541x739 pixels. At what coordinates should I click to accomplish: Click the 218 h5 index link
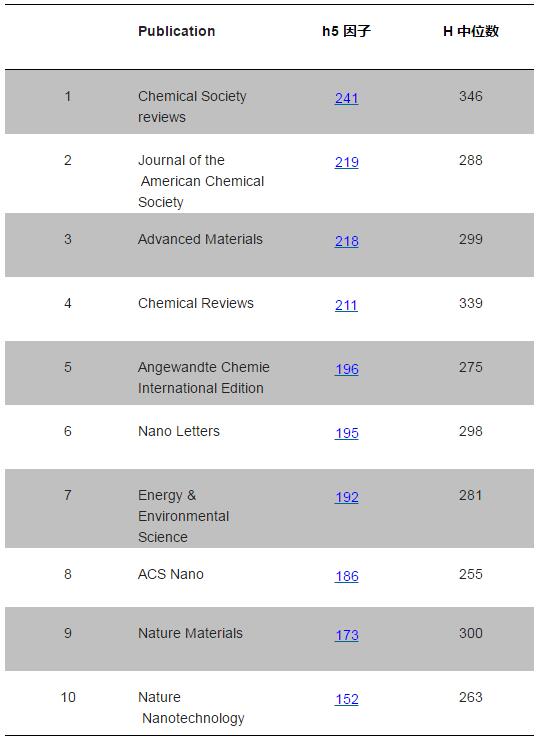coord(346,241)
